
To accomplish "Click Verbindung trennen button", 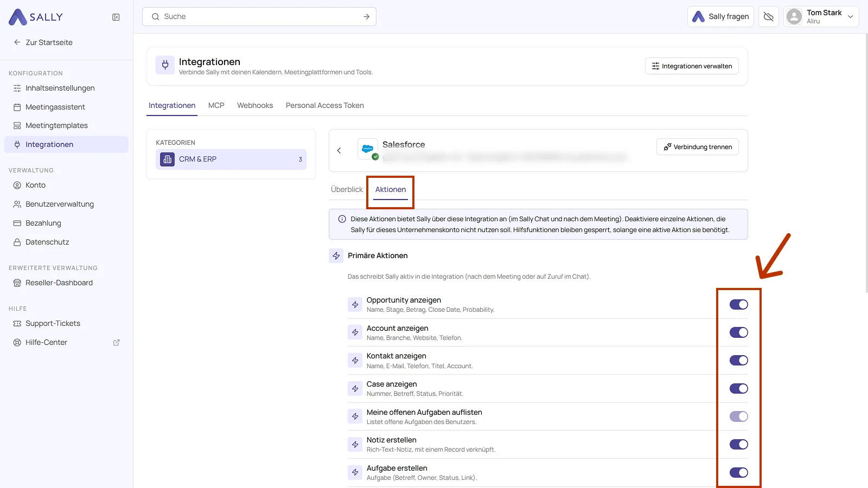I will [698, 147].
